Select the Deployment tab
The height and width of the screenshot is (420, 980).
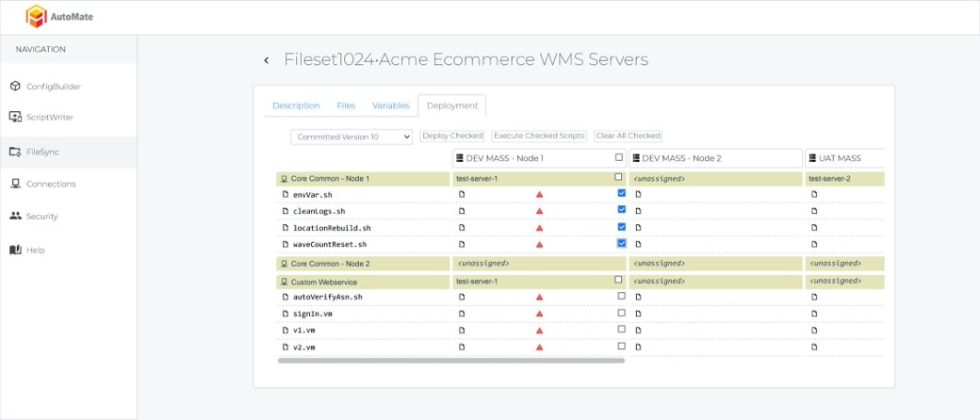pos(452,105)
